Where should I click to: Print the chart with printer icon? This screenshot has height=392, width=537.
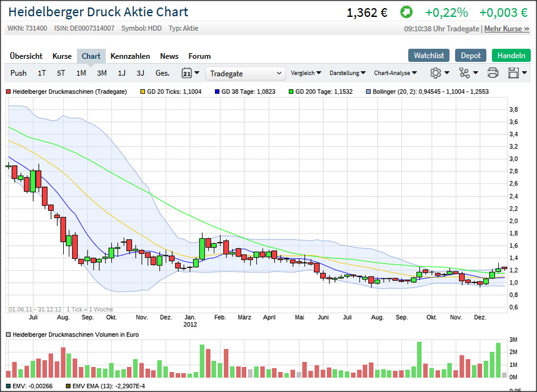point(493,73)
